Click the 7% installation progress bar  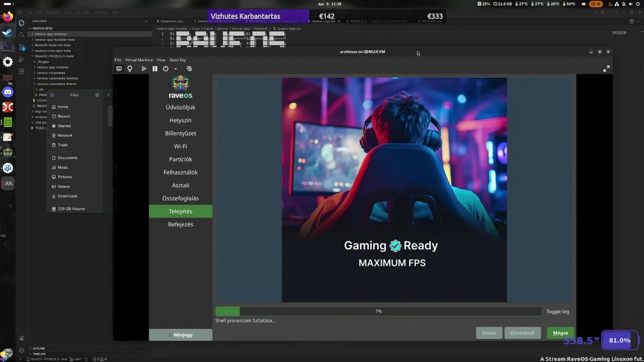[x=378, y=311]
